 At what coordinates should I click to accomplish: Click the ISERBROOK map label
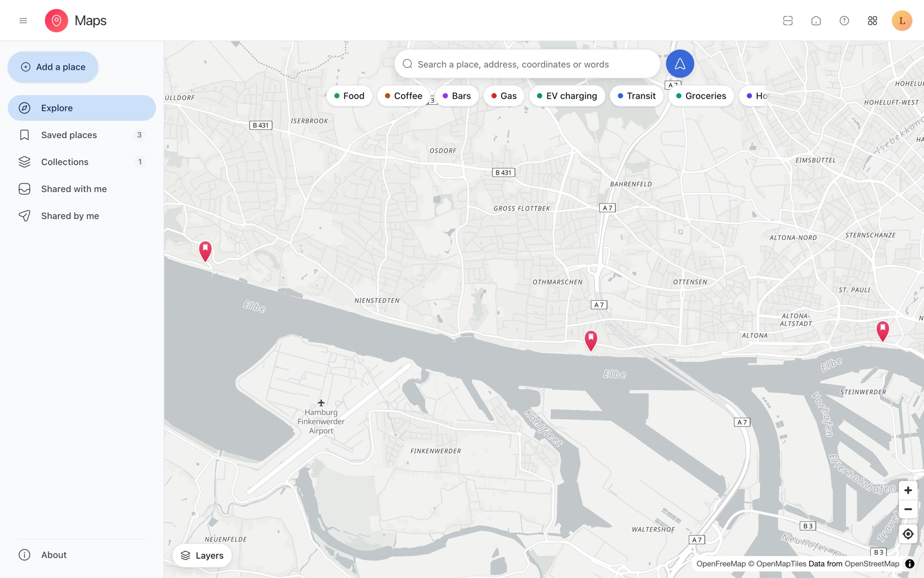tap(309, 121)
